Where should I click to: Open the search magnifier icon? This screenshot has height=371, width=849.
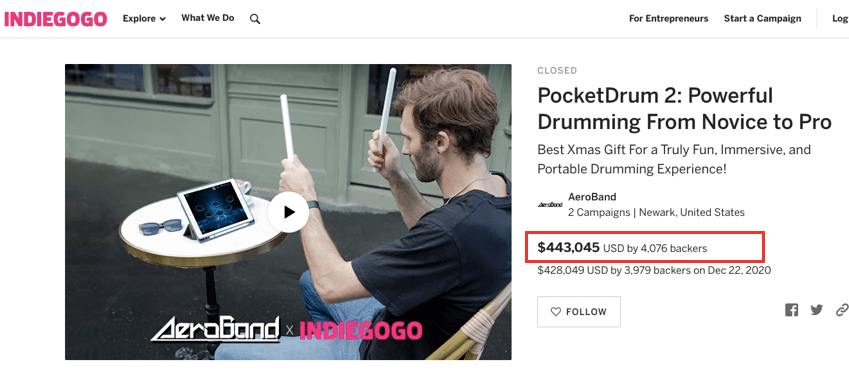pyautogui.click(x=255, y=19)
